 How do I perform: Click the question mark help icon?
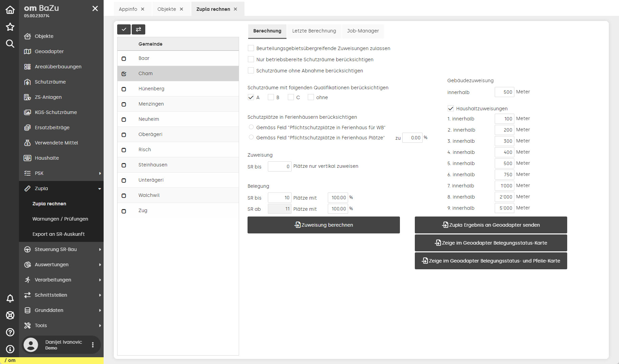click(10, 332)
